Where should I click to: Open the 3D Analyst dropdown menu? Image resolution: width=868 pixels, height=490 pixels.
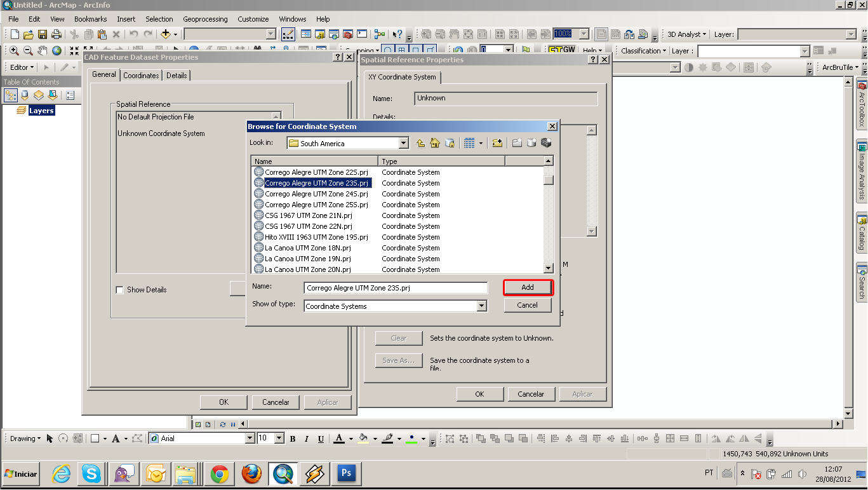(x=687, y=34)
